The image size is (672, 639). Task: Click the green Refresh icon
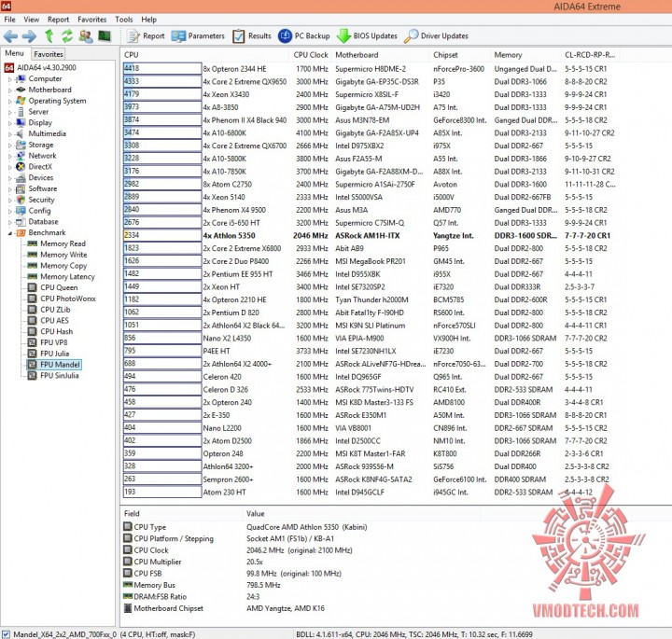67,36
